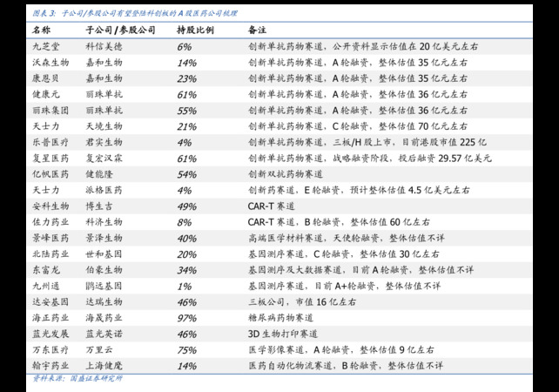
Task: Click the '复星医药' name cell
Action: [x=51, y=158]
